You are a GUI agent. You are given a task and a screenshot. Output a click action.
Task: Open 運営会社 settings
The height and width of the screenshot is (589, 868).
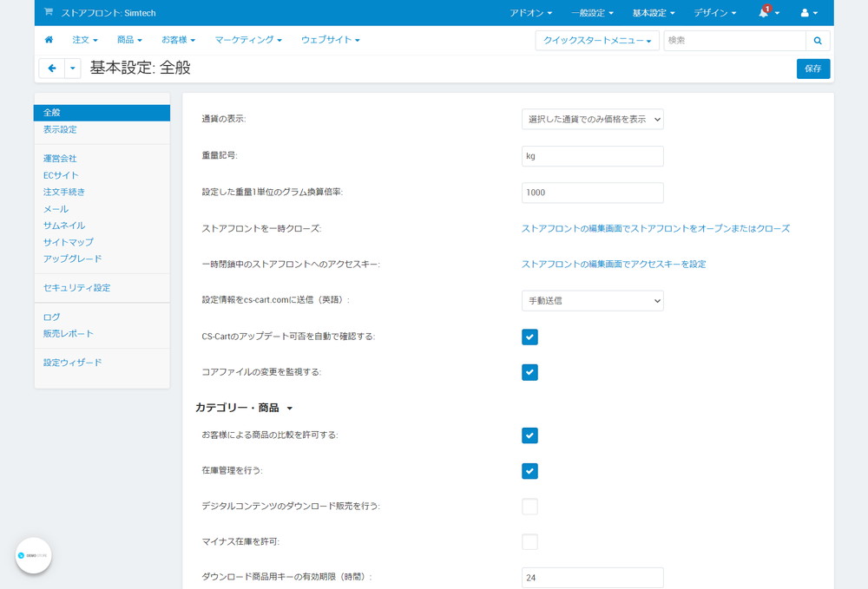click(x=60, y=158)
